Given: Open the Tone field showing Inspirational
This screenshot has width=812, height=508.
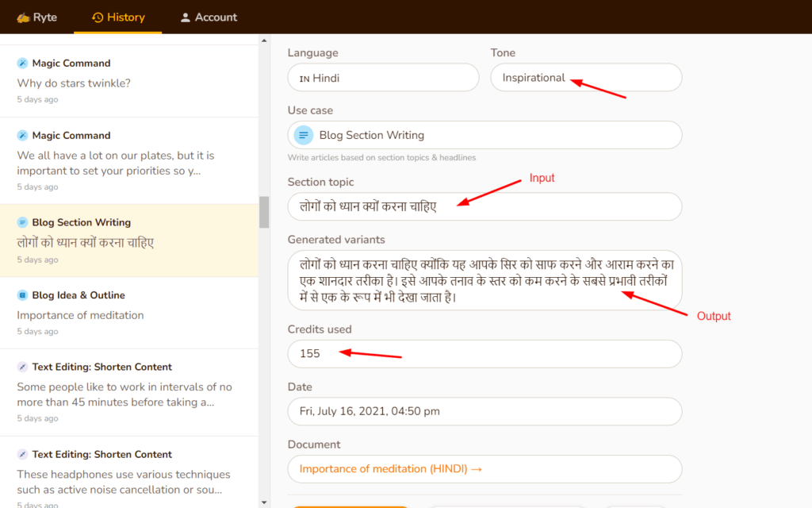Looking at the screenshot, I should pyautogui.click(x=586, y=78).
